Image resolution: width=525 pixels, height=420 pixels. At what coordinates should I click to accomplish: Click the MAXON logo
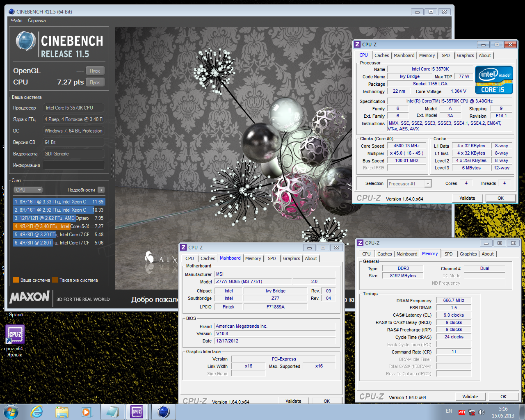[x=29, y=297]
